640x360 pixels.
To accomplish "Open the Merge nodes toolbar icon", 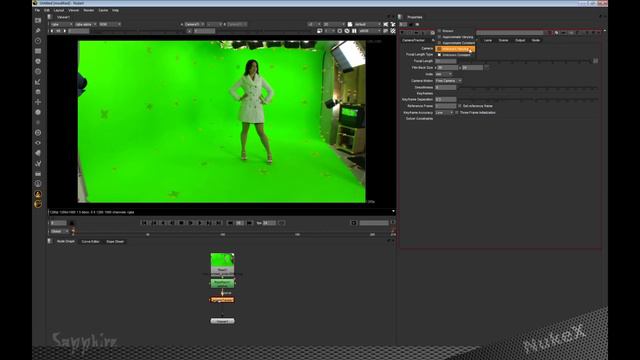I will (x=38, y=92).
